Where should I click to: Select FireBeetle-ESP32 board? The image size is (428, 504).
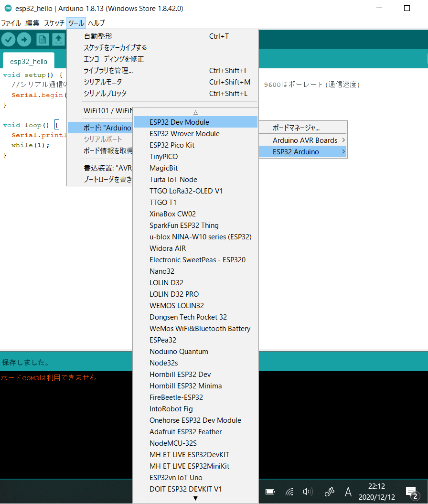coord(195,397)
